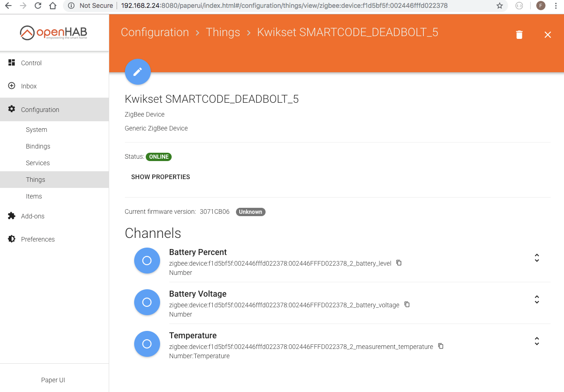Screen dimensions: 564x392
Task: Open the Services submenu
Action: [x=55, y=163]
